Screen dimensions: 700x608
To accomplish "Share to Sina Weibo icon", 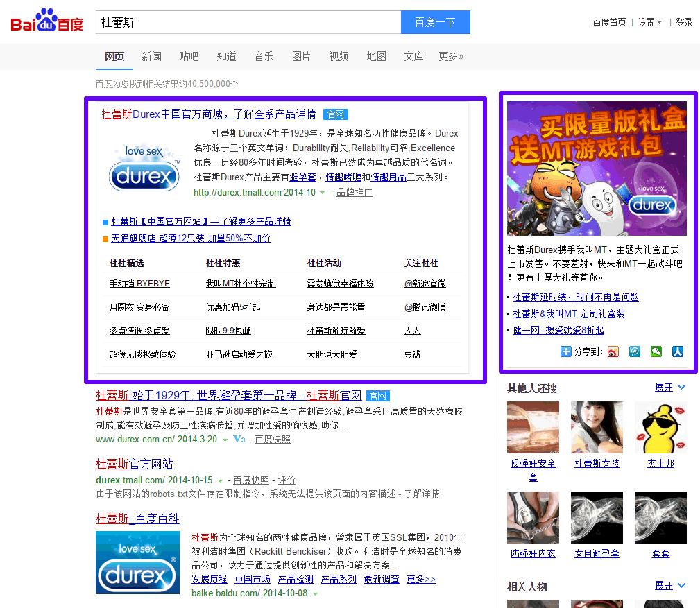I will 613,351.
